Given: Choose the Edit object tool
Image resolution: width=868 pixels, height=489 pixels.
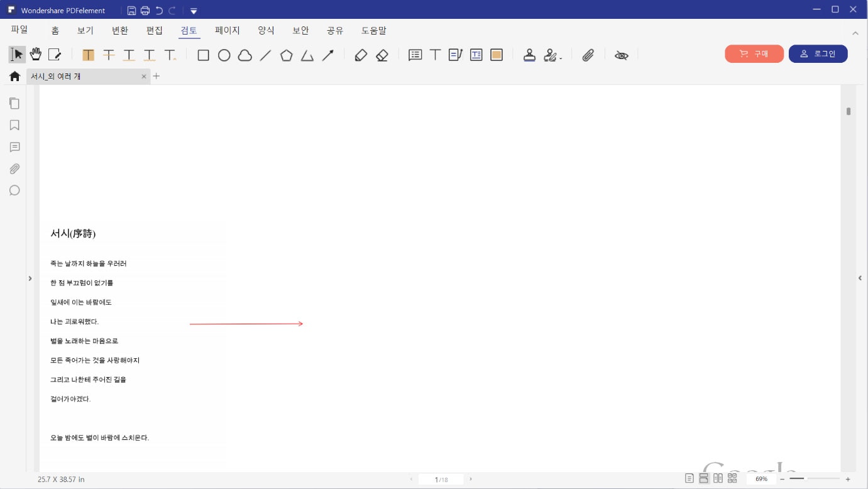Looking at the screenshot, I should 55,55.
